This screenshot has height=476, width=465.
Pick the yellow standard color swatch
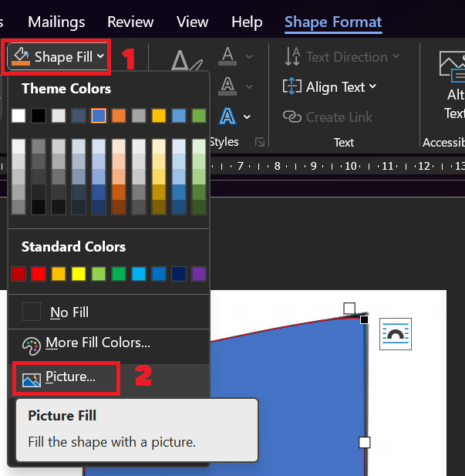79,273
